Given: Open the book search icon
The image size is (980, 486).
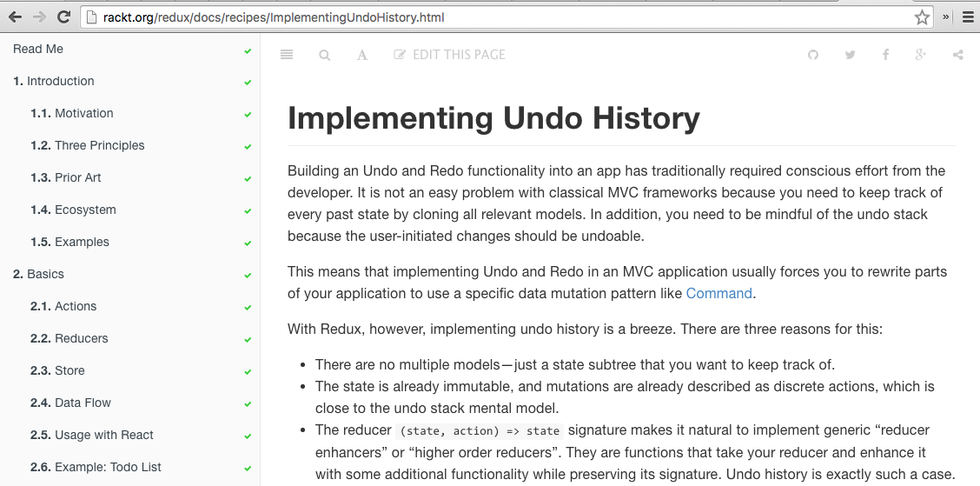Looking at the screenshot, I should [324, 55].
